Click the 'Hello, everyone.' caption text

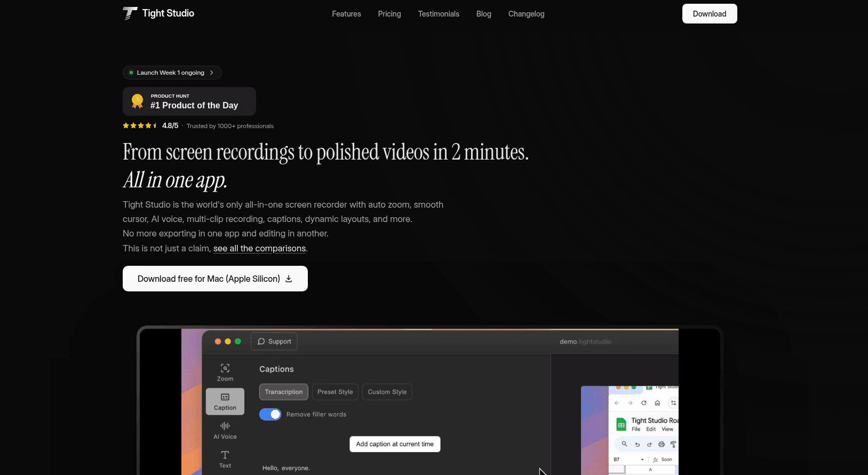pos(286,468)
